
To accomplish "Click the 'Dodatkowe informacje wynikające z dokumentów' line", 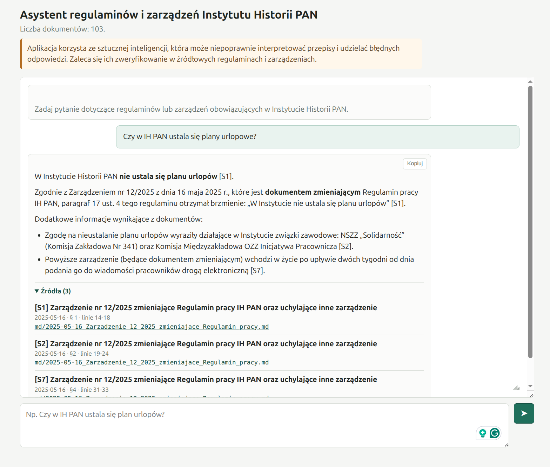I will coord(118,219).
